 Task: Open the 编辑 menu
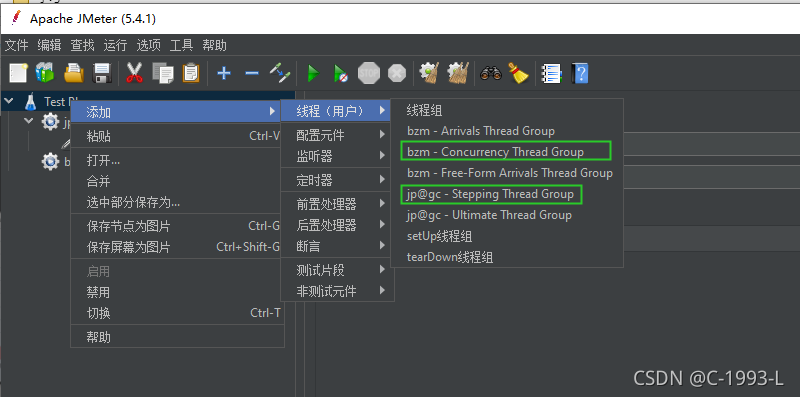pyautogui.click(x=49, y=45)
